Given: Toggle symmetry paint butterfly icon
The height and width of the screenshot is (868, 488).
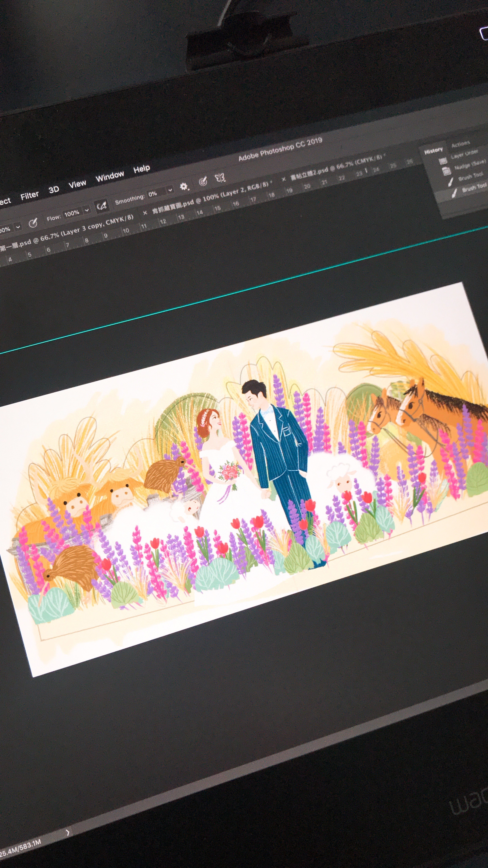Looking at the screenshot, I should click(x=220, y=178).
